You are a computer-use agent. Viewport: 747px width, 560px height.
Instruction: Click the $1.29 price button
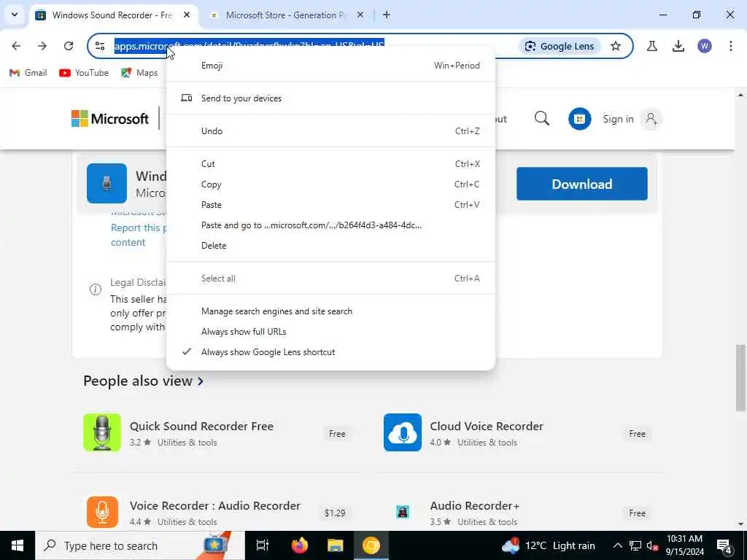click(x=335, y=513)
